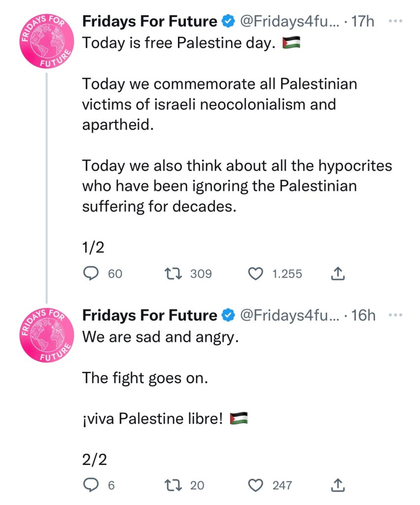This screenshot has width=420, height=505.
Task: Open more options on second tweet
Action: (396, 315)
